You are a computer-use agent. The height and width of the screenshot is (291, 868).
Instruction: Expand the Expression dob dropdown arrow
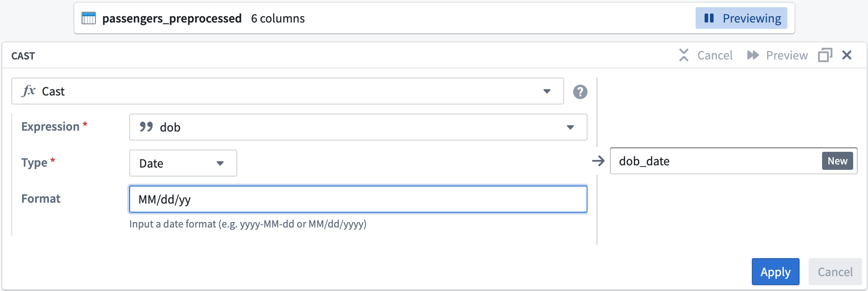coord(570,127)
